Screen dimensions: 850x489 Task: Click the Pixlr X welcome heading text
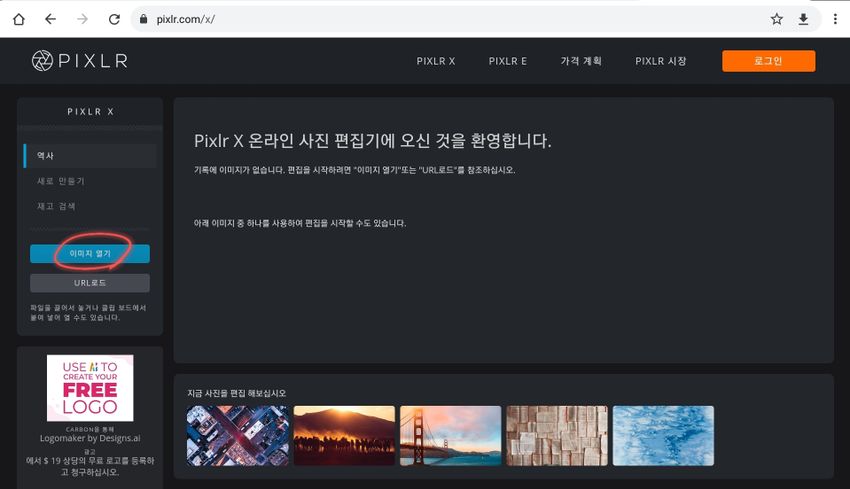372,141
